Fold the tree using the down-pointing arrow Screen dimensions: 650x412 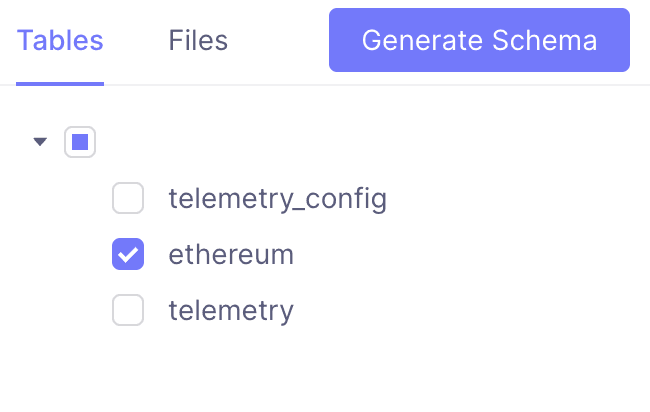point(40,142)
